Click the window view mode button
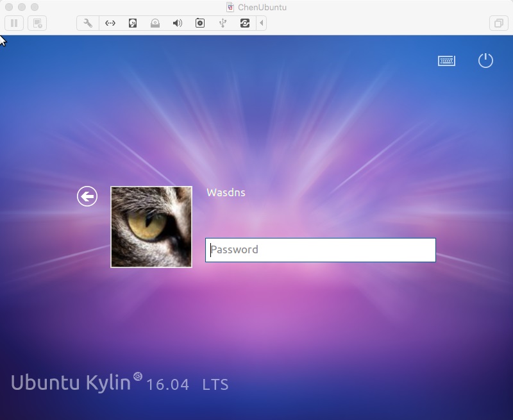Viewport: 513px width, 420px height. click(499, 23)
